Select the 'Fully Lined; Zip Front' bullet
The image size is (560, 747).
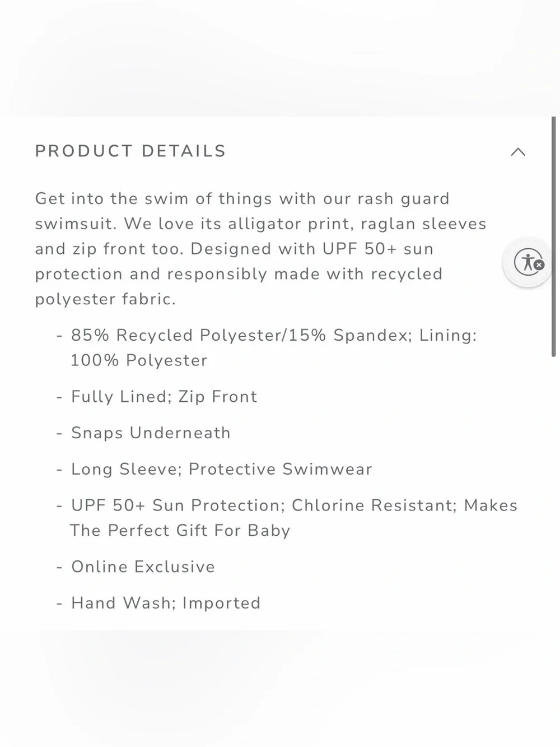point(164,397)
